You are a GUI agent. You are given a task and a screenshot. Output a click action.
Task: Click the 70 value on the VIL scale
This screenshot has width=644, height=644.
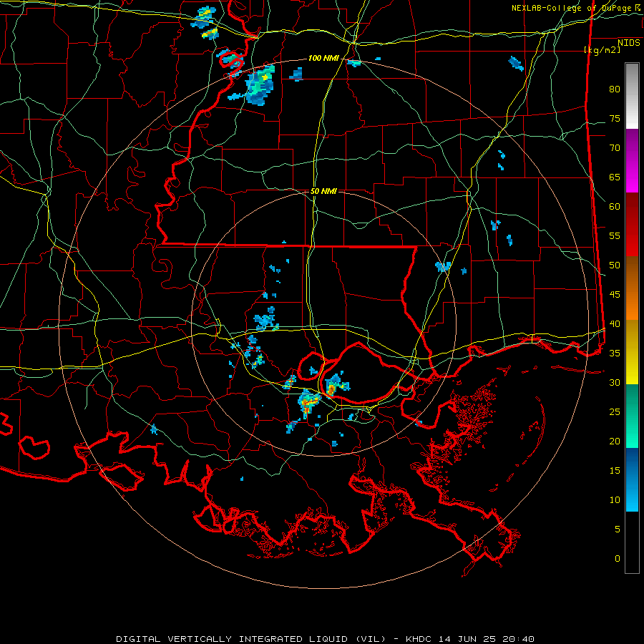pyautogui.click(x=615, y=148)
